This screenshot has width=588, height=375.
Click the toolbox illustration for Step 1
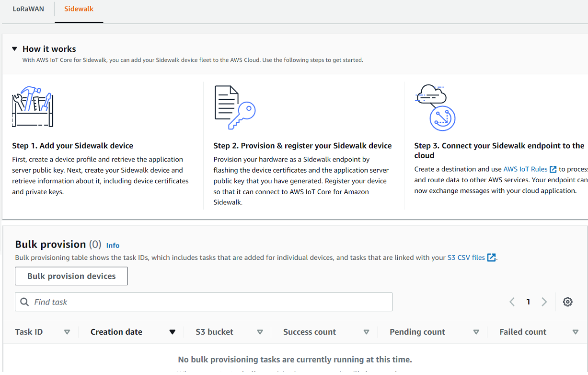33,106
